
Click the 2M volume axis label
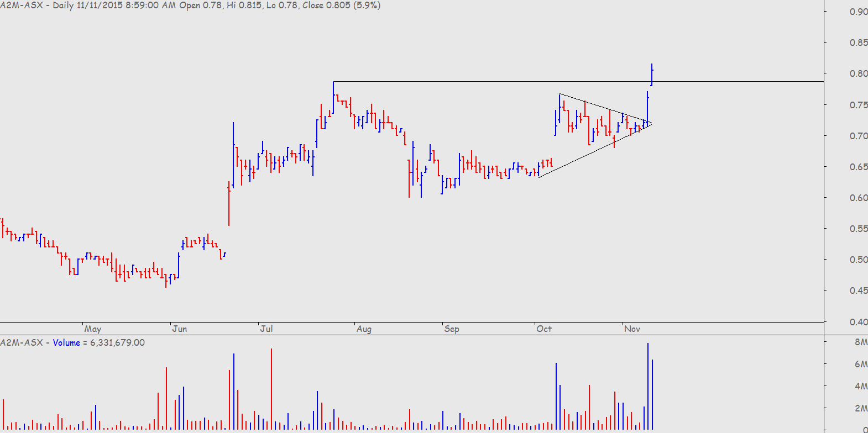click(861, 408)
